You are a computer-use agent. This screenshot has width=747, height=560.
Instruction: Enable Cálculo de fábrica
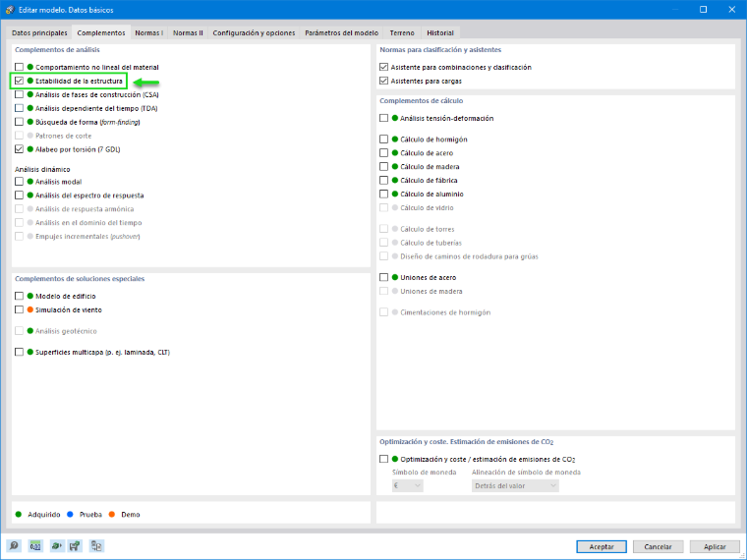384,181
